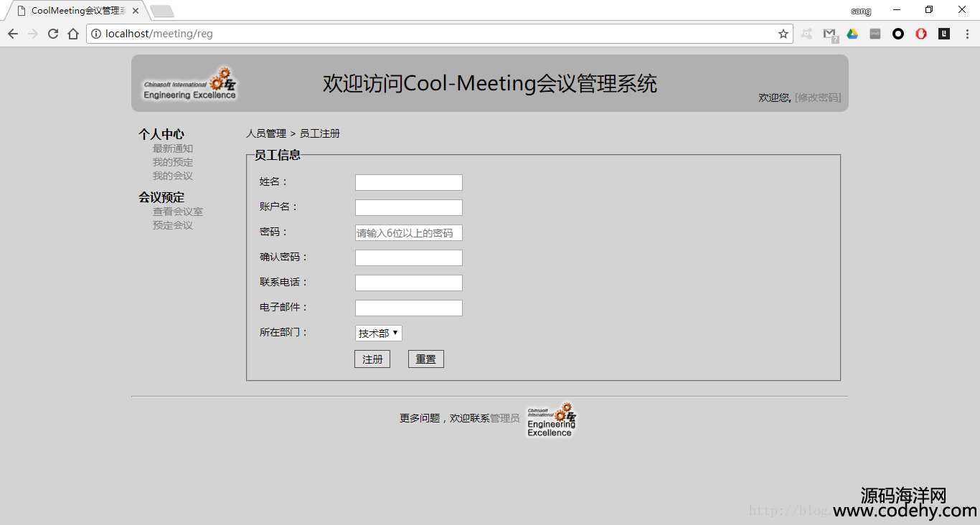Focus the 姓名 name input field
Screen dimensions: 980x525
point(408,183)
